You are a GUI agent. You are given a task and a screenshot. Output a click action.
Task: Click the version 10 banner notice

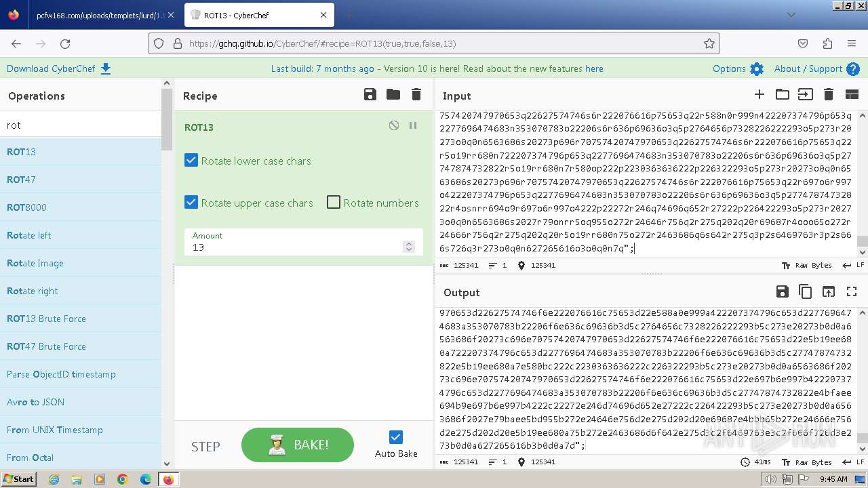pos(437,68)
